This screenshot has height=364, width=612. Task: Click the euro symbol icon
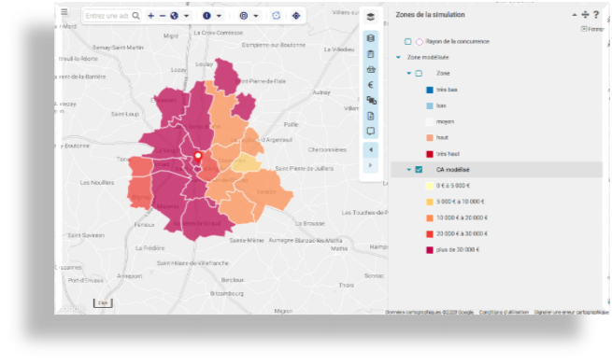pos(370,85)
